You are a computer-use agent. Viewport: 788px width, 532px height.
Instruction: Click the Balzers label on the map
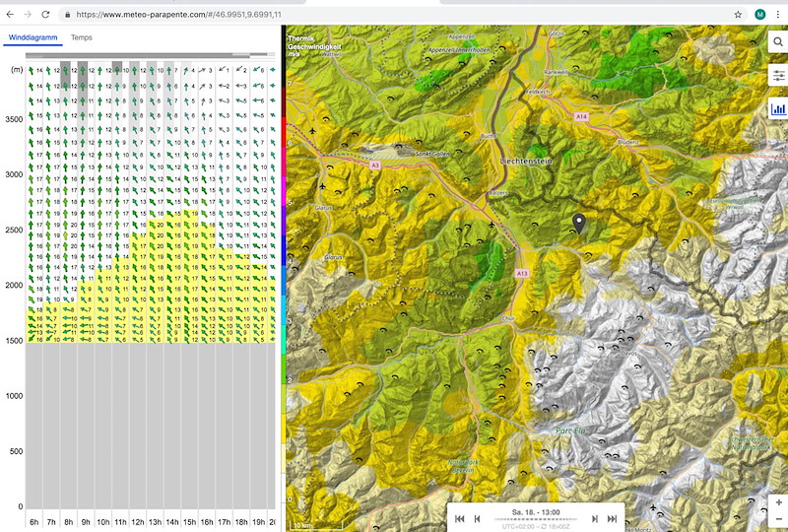(x=498, y=193)
